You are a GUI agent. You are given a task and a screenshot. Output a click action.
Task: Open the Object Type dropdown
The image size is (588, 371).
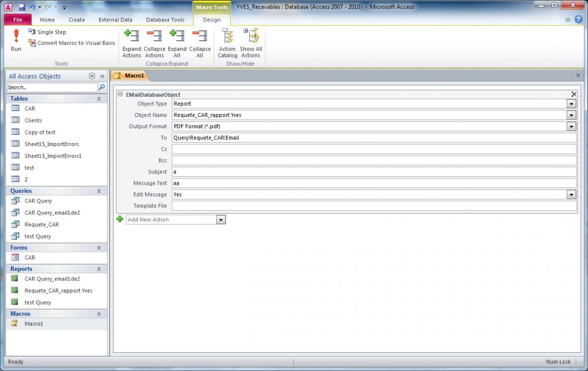coord(571,104)
